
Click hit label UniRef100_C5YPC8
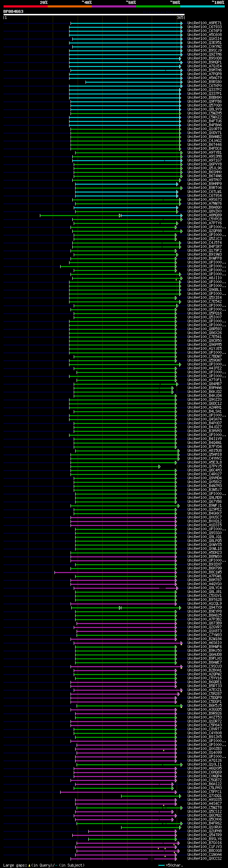pyautogui.click(x=204, y=219)
